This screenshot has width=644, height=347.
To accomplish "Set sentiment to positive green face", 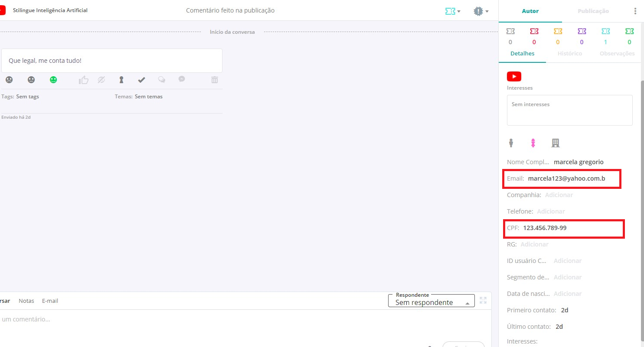I will pyautogui.click(x=53, y=80).
